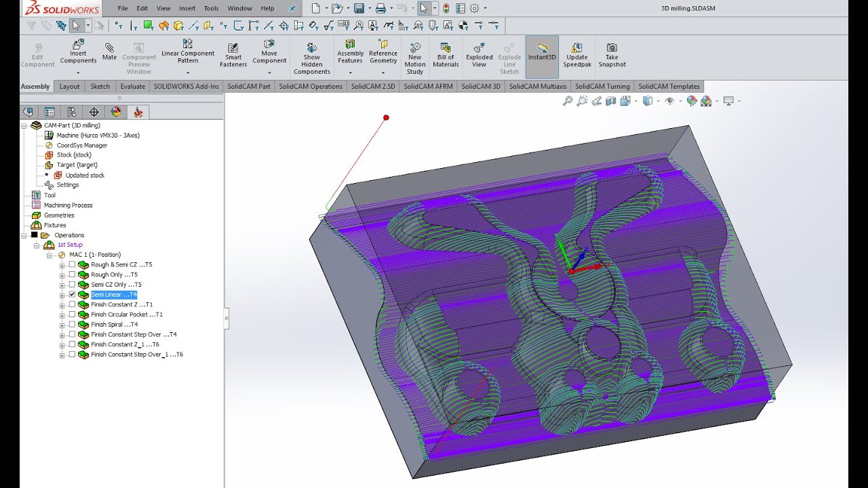Click the New document icon
The image size is (868, 488).
point(315,8)
